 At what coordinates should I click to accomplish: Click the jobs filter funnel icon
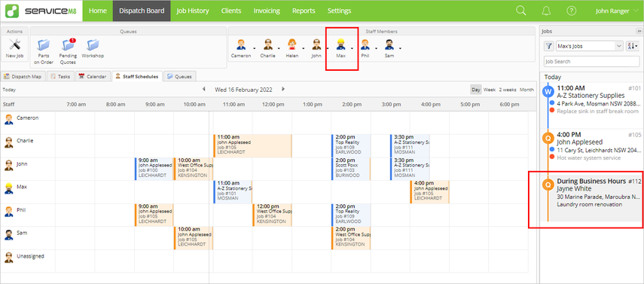(548, 46)
